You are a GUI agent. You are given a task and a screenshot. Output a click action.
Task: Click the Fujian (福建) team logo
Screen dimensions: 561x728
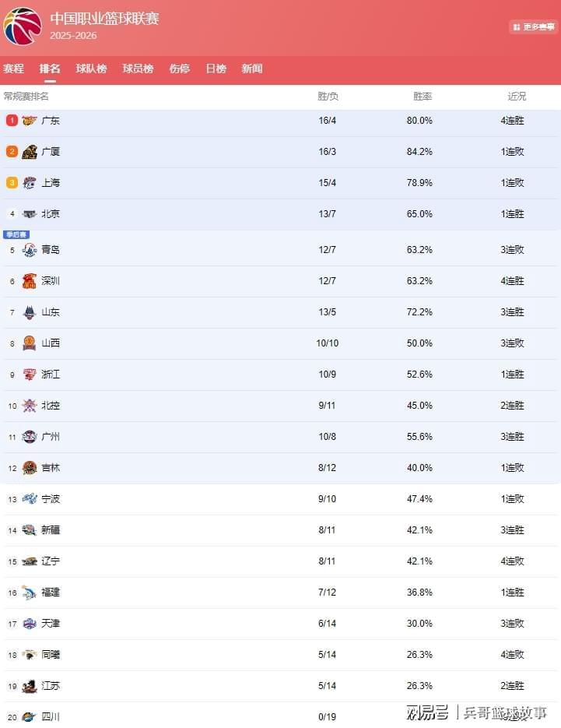[30, 593]
